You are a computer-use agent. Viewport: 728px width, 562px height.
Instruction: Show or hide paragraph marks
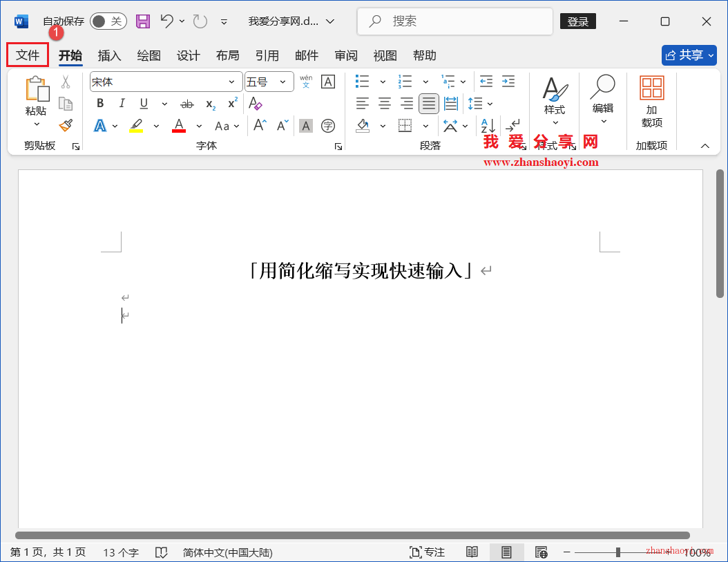(x=513, y=126)
